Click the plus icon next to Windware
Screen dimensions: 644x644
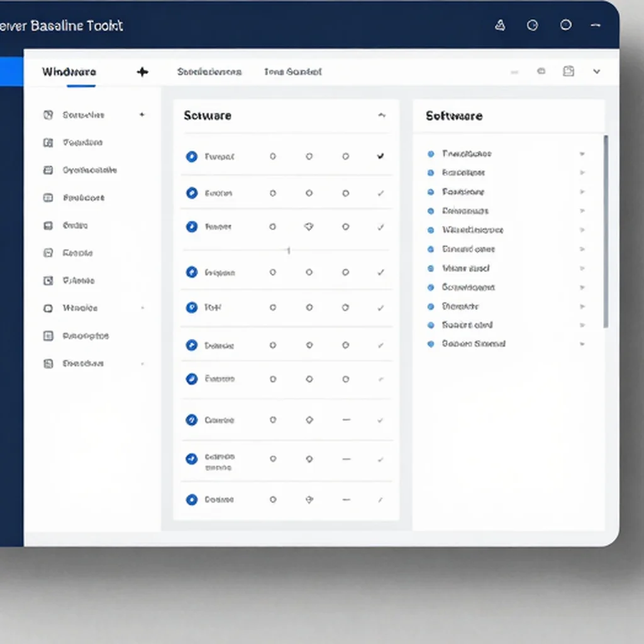pyautogui.click(x=143, y=72)
